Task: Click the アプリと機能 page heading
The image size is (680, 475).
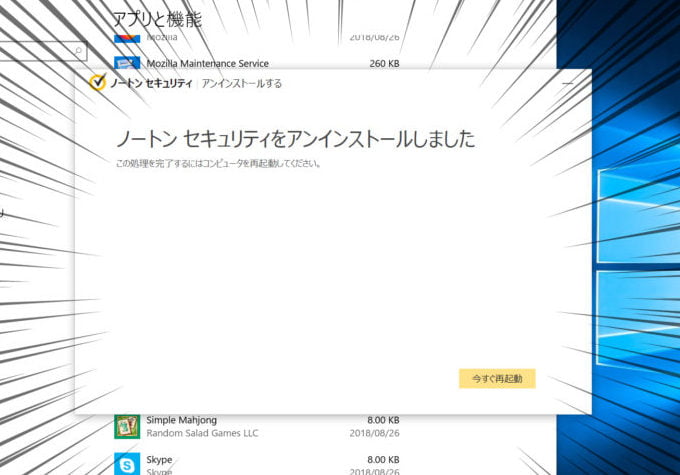Action: coord(157,20)
